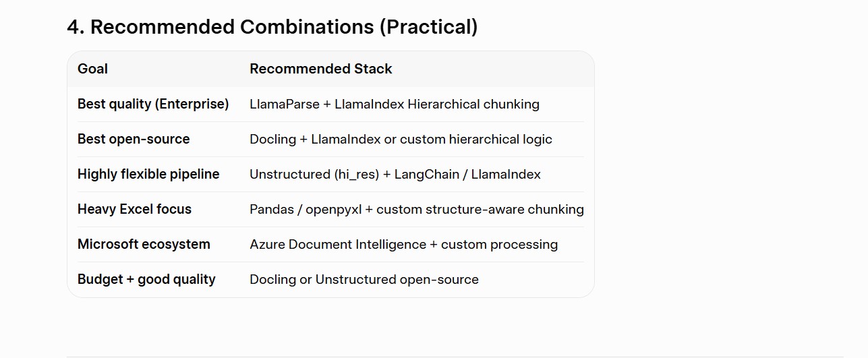The image size is (868, 358).
Task: Click the 'Microsoft ecosystem' row label
Action: click(x=144, y=244)
